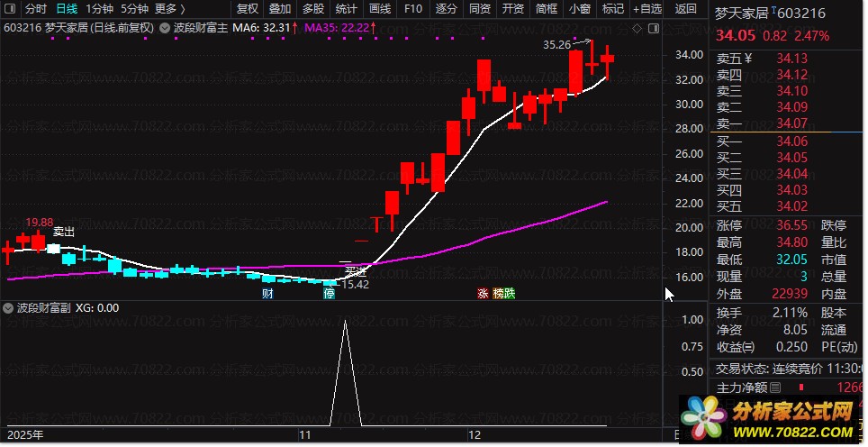Click the 19.88 price label
This screenshot has width=868, height=447.
click(x=40, y=222)
